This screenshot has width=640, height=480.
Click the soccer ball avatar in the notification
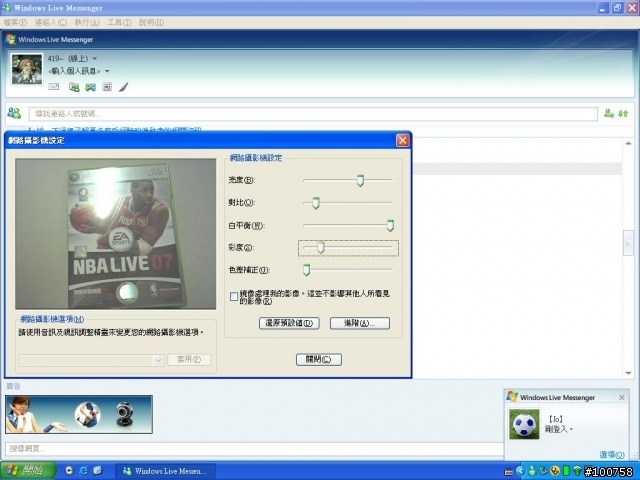524,424
